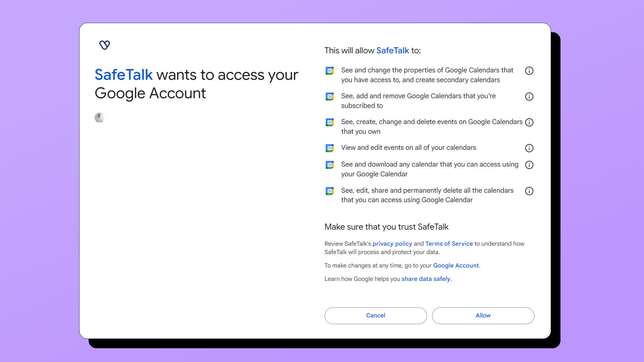Screen dimensions: 644x362
Task: Click the user account avatar thumbnail
Action: pyautogui.click(x=100, y=118)
